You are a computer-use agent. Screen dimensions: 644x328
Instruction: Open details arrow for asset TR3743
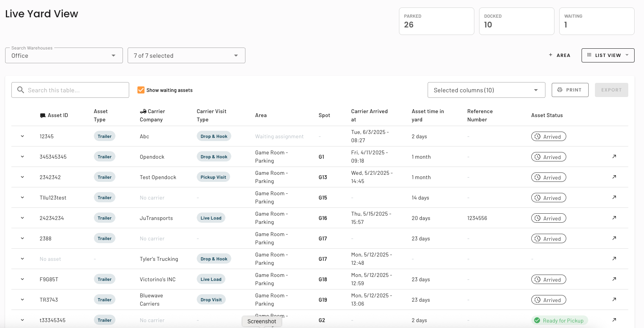pyautogui.click(x=614, y=299)
